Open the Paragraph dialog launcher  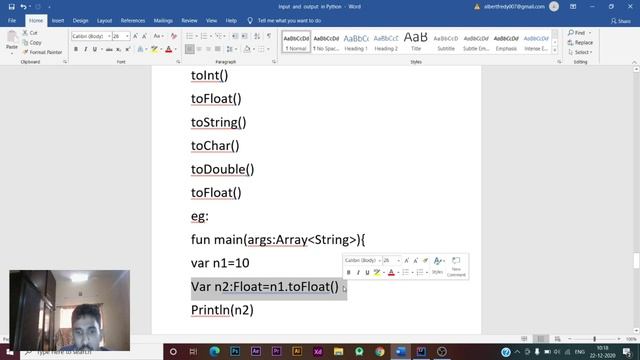274,62
